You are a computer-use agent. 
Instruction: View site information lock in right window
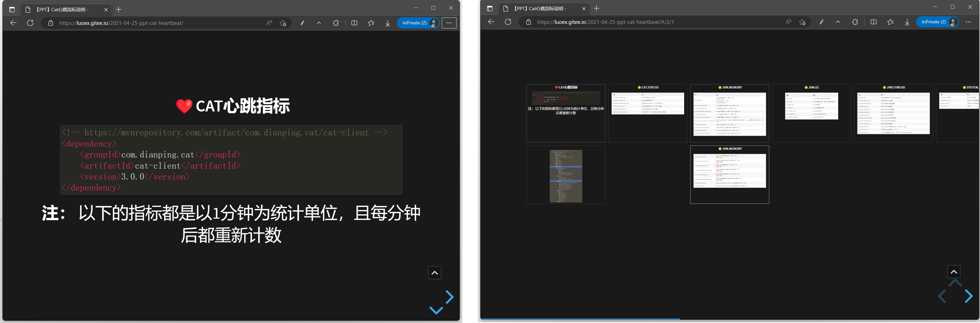pyautogui.click(x=528, y=22)
